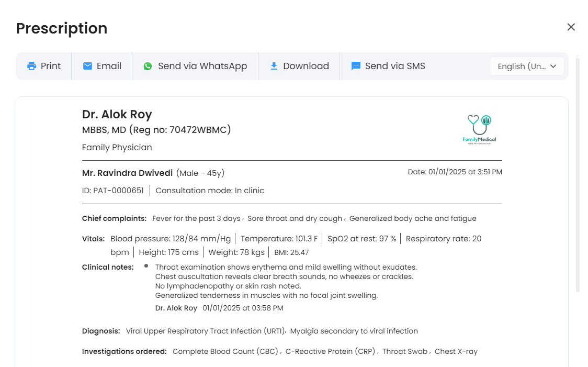
Task: Click the green WhatsApp logo icon
Action: [148, 66]
